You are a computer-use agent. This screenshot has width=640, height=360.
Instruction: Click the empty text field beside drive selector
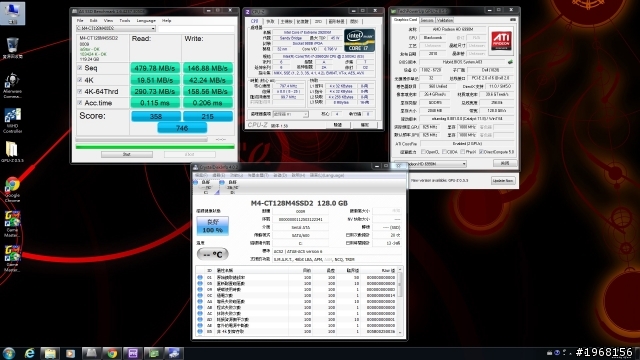click(x=196, y=29)
